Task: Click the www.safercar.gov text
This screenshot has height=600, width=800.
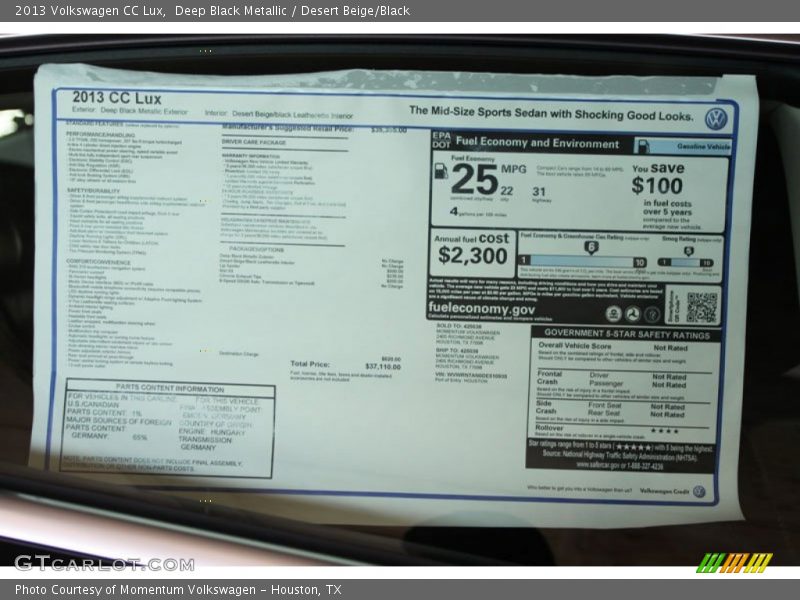Action: [619, 465]
